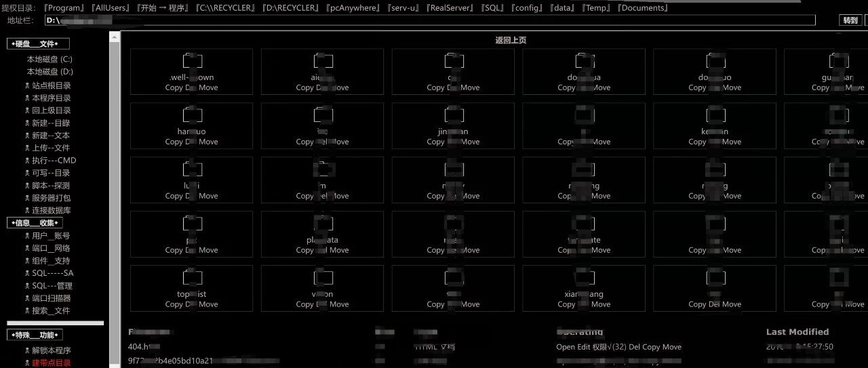Go to C:\\RECYCLER shortcut
Viewport: 868px width, 368px height.
click(x=224, y=8)
